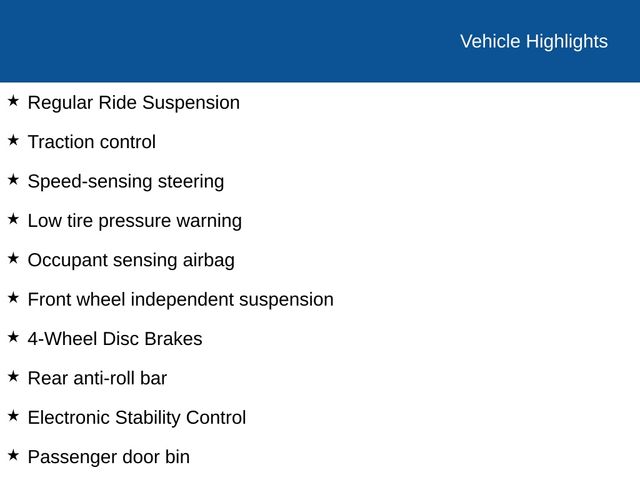The image size is (640, 480).
Task: Select the Passenger door bin text
Action: 109,458
